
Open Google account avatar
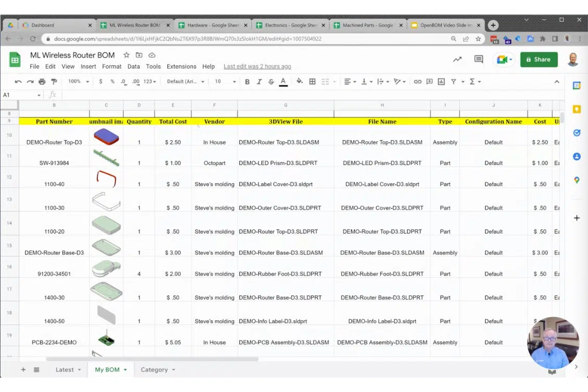click(x=572, y=59)
